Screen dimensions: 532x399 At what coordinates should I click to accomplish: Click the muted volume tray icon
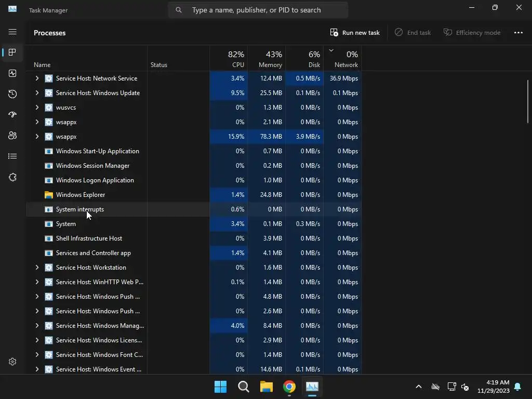click(465, 387)
